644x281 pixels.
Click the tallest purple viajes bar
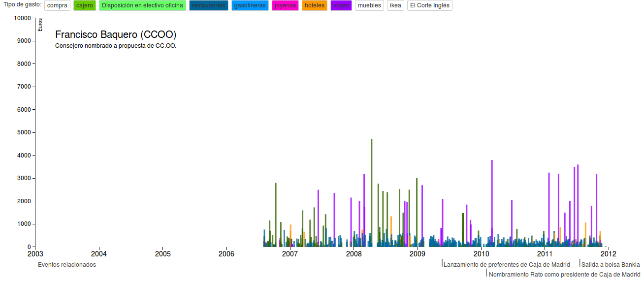[491, 202]
